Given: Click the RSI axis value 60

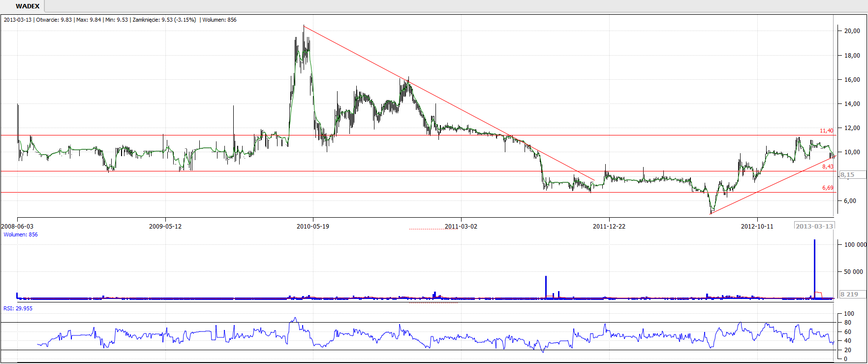Looking at the screenshot, I should 847,332.
